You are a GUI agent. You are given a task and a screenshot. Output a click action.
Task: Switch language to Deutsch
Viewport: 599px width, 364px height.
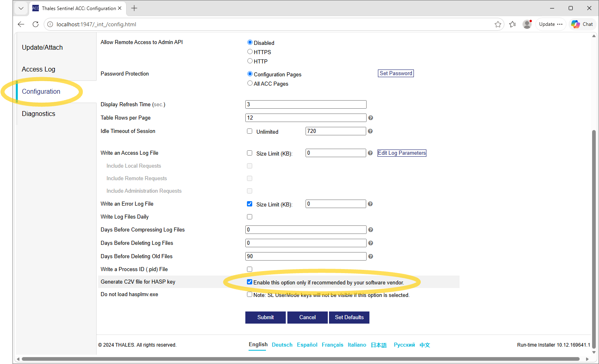(282, 345)
